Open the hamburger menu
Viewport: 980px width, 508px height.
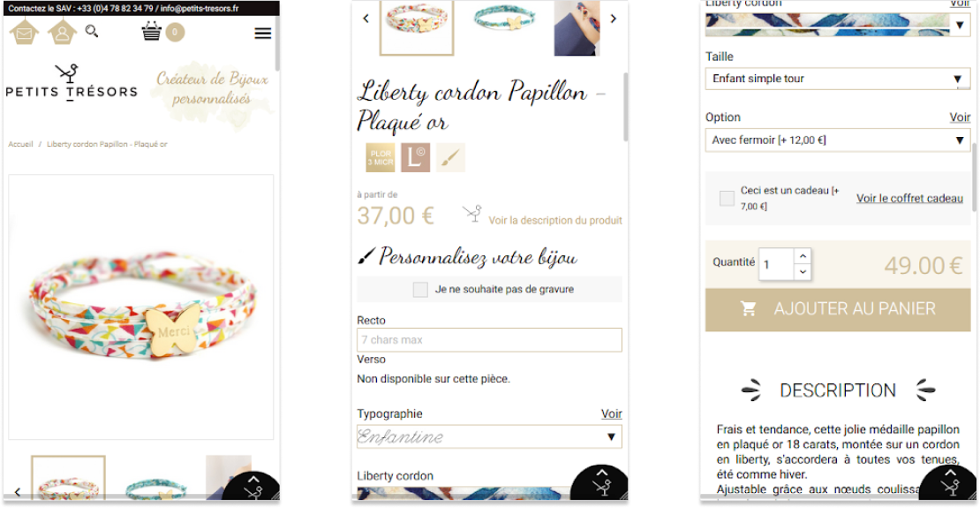click(263, 34)
